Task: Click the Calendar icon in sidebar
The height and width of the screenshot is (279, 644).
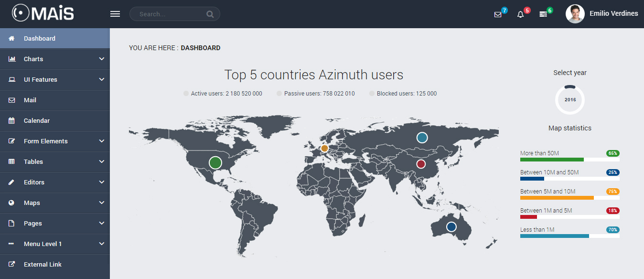Action: [x=12, y=121]
